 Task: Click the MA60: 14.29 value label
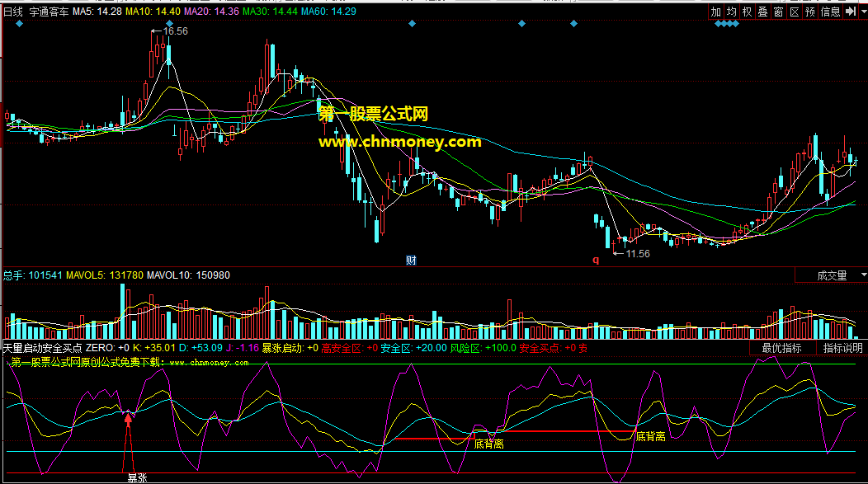[329, 12]
